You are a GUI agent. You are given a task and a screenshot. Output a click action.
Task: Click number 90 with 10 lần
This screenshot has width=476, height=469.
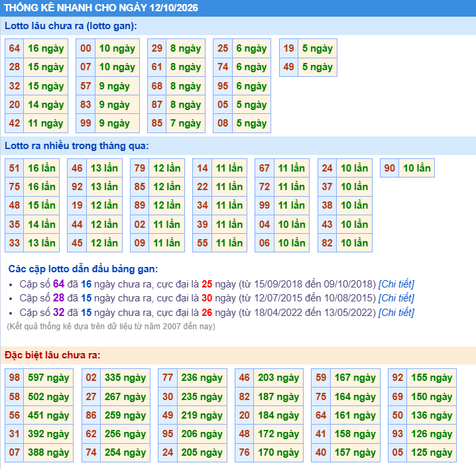pos(389,168)
